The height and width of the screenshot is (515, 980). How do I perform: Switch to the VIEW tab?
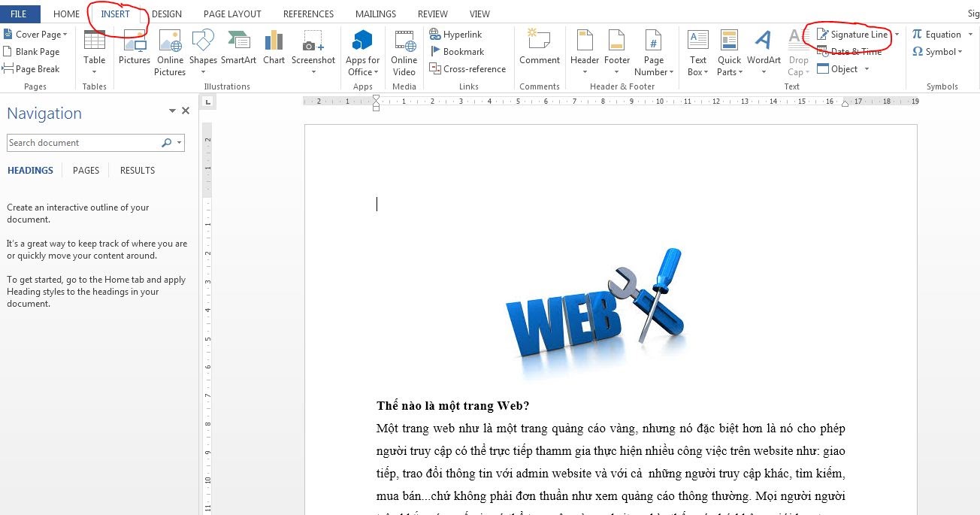point(479,14)
